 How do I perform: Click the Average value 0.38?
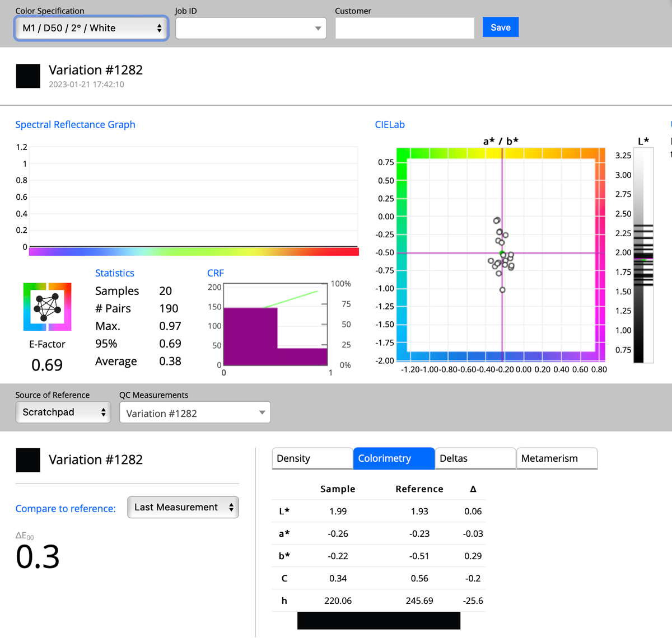tap(170, 361)
